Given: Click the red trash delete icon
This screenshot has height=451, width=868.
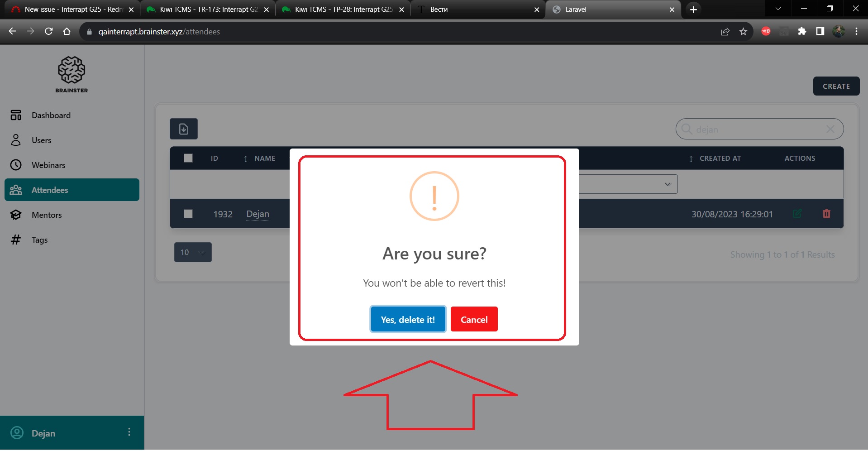Looking at the screenshot, I should click(x=826, y=214).
